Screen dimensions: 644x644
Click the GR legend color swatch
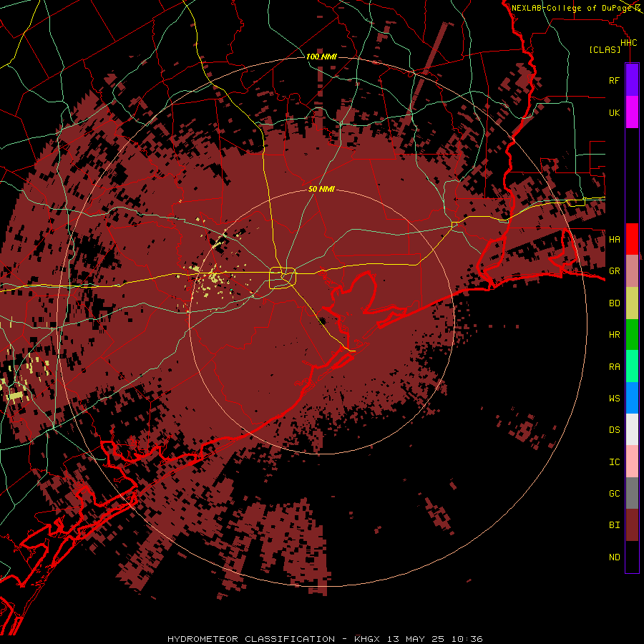[x=632, y=270]
